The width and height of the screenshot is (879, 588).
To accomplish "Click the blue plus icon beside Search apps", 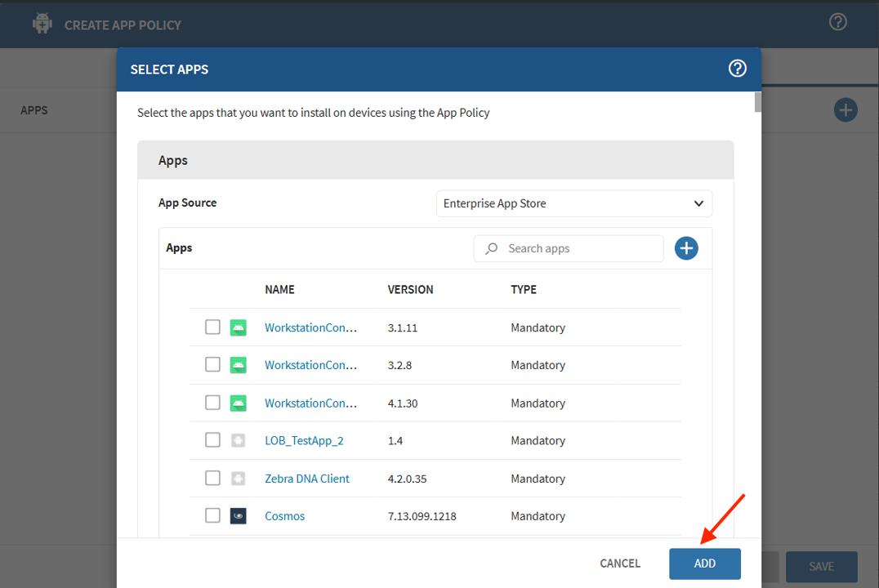I will point(686,248).
